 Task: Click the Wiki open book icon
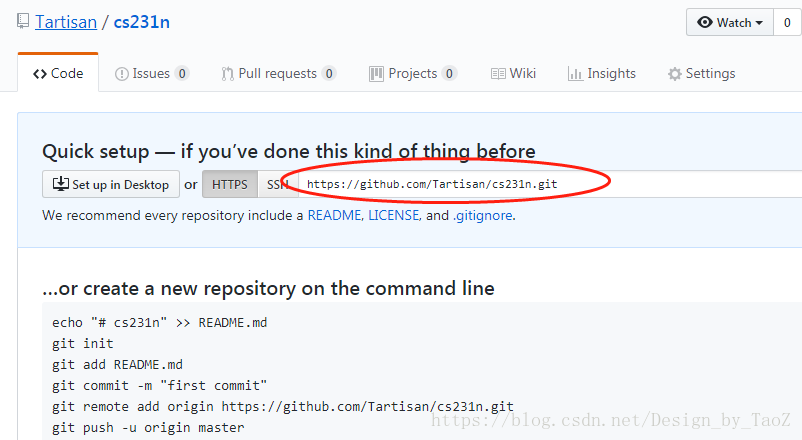pos(498,74)
